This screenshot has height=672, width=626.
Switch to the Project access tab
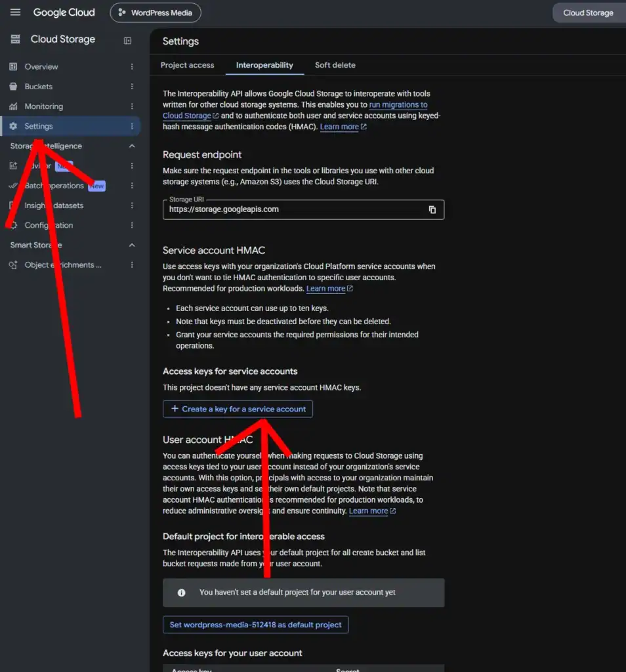coord(187,65)
